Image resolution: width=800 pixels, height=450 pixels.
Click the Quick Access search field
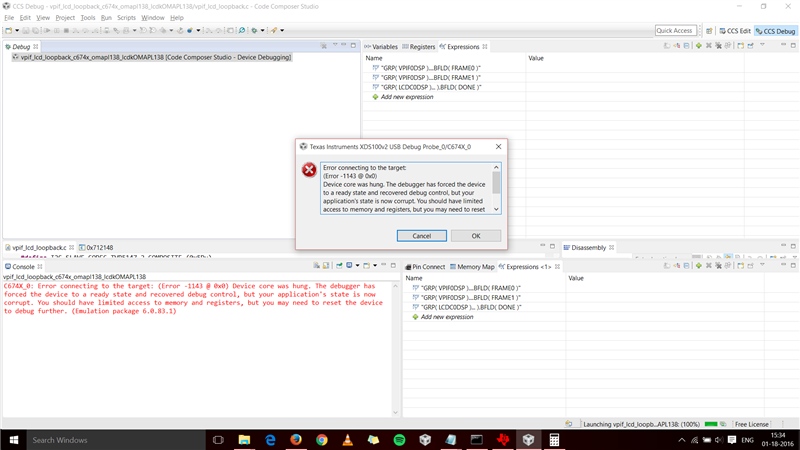point(676,31)
